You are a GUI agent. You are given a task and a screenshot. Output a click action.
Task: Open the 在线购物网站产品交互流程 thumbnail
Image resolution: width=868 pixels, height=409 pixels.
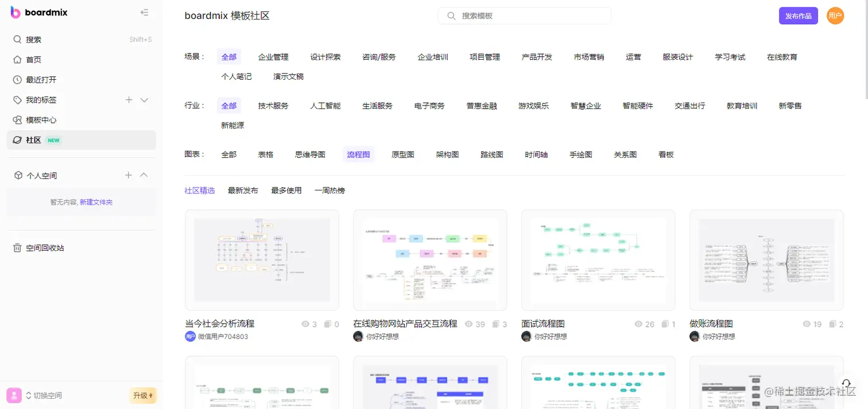pos(430,260)
